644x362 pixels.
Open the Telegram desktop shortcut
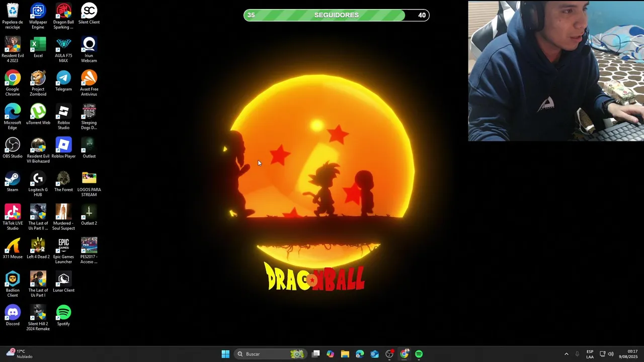point(63,81)
